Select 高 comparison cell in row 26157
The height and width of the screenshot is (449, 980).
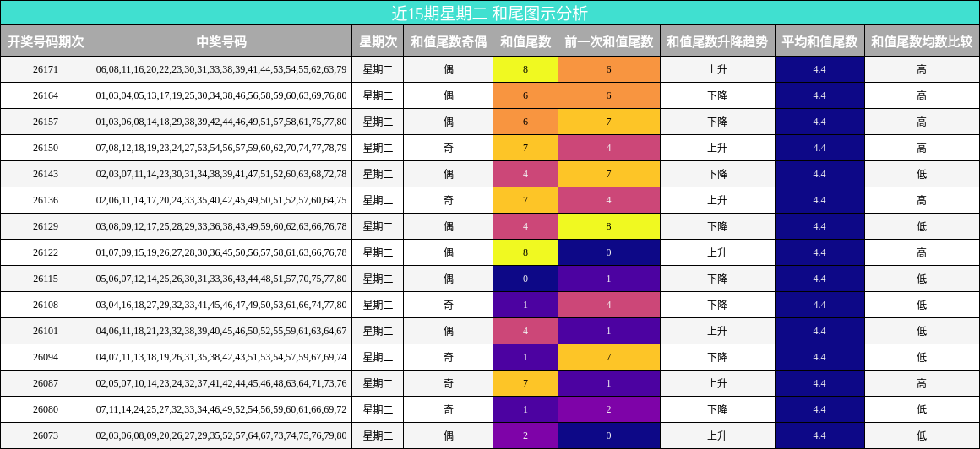coord(922,122)
